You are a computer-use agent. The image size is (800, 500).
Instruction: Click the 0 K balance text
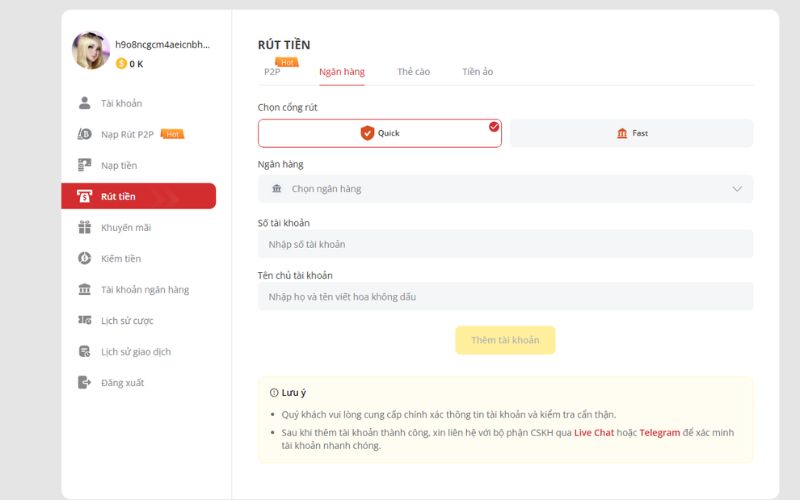[x=136, y=64]
